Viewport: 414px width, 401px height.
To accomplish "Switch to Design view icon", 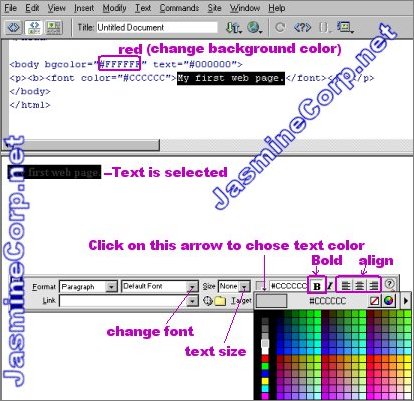I will 54,27.
